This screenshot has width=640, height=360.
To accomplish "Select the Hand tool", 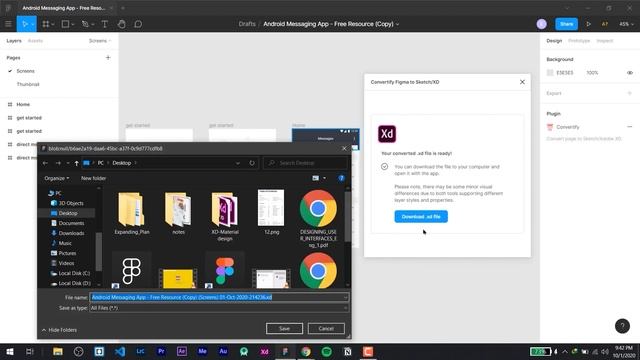I will (x=121, y=24).
